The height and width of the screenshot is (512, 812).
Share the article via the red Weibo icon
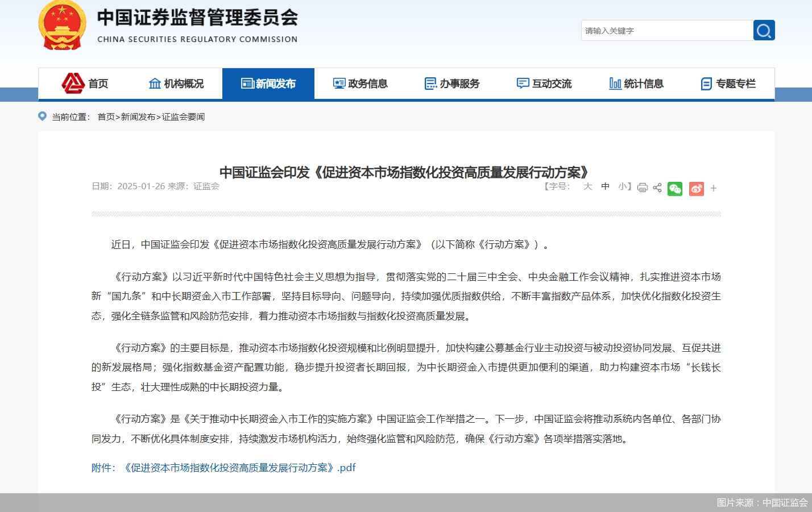[x=696, y=188]
